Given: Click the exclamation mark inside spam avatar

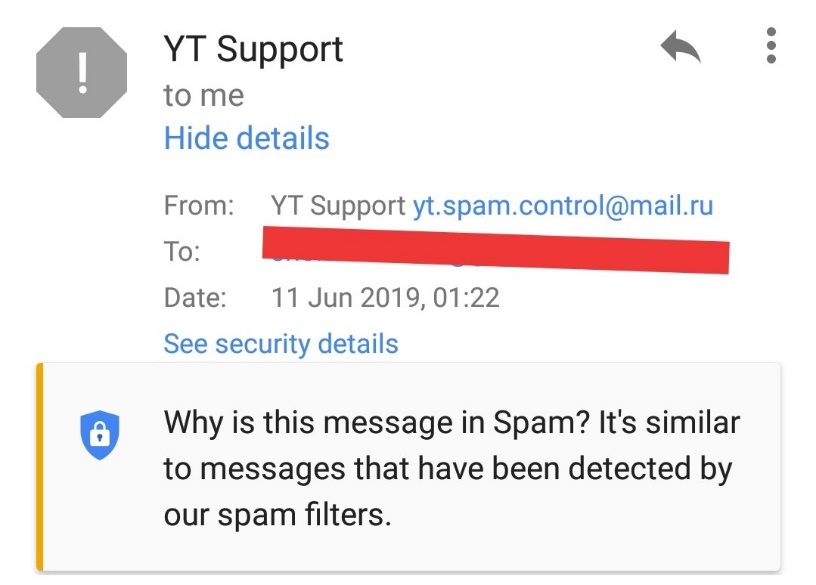Looking at the screenshot, I should pos(82,72).
